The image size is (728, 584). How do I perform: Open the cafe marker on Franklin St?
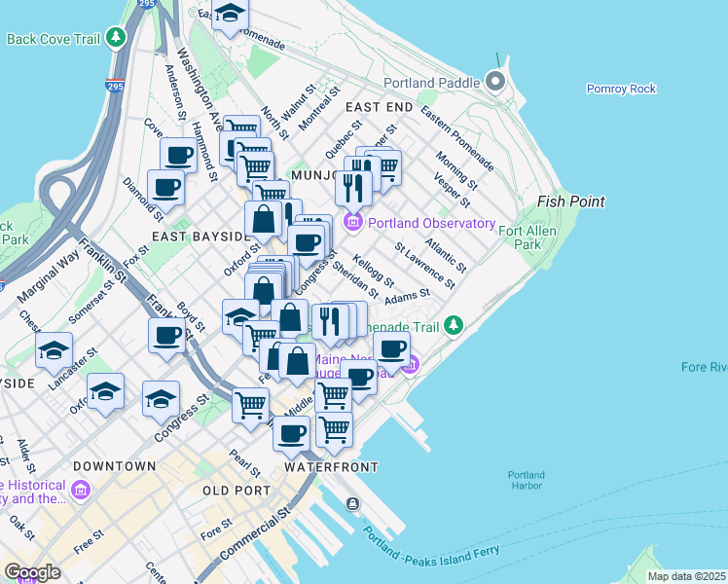tap(166, 338)
